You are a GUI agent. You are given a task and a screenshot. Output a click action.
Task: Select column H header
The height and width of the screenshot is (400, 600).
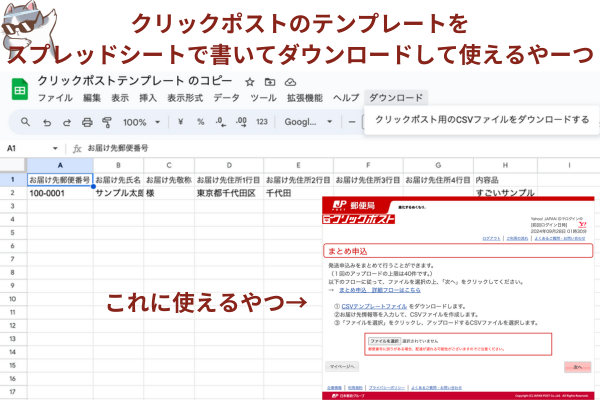tap(505, 165)
